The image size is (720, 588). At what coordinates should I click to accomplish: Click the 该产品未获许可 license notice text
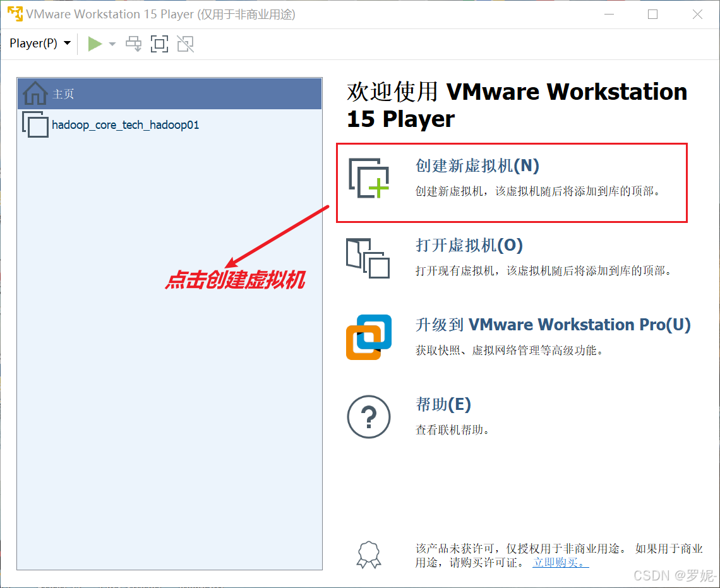coord(560,555)
